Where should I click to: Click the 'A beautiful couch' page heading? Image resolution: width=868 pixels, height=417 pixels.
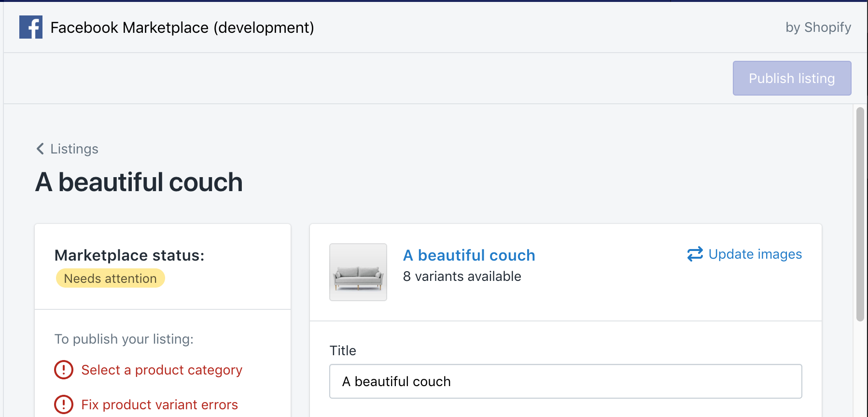tap(139, 182)
